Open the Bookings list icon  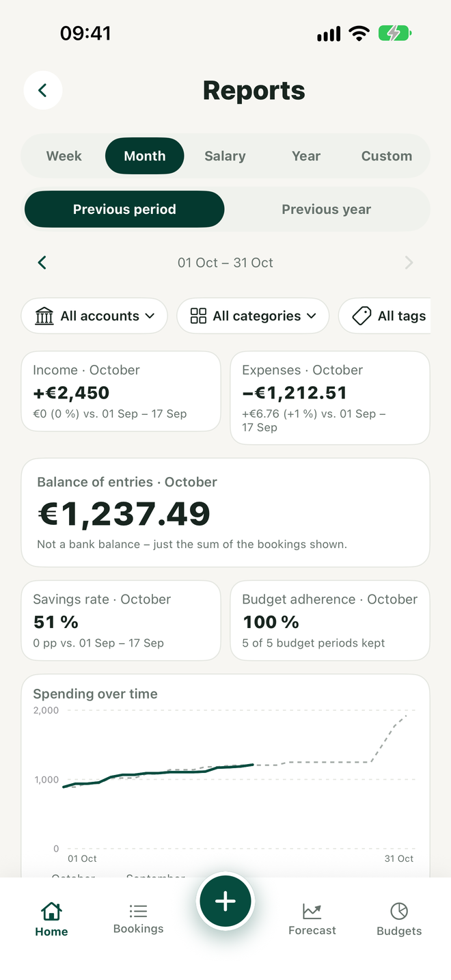(x=138, y=910)
